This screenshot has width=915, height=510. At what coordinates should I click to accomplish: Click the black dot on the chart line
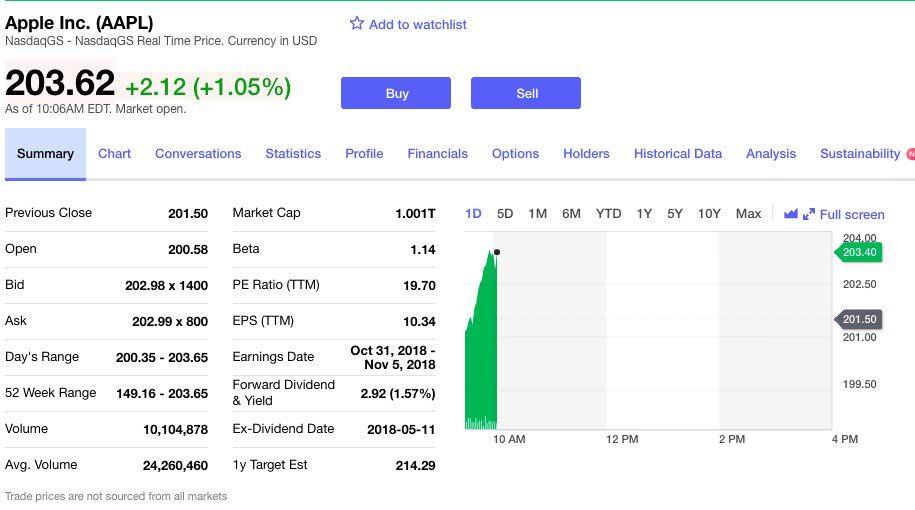[x=497, y=252]
